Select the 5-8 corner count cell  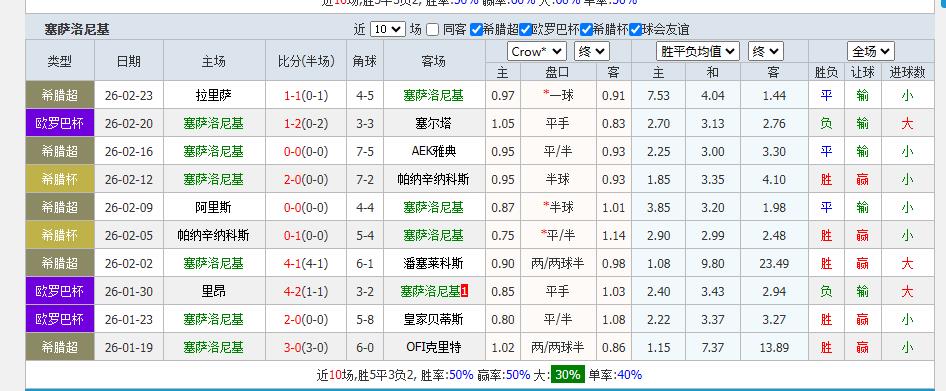tap(365, 319)
